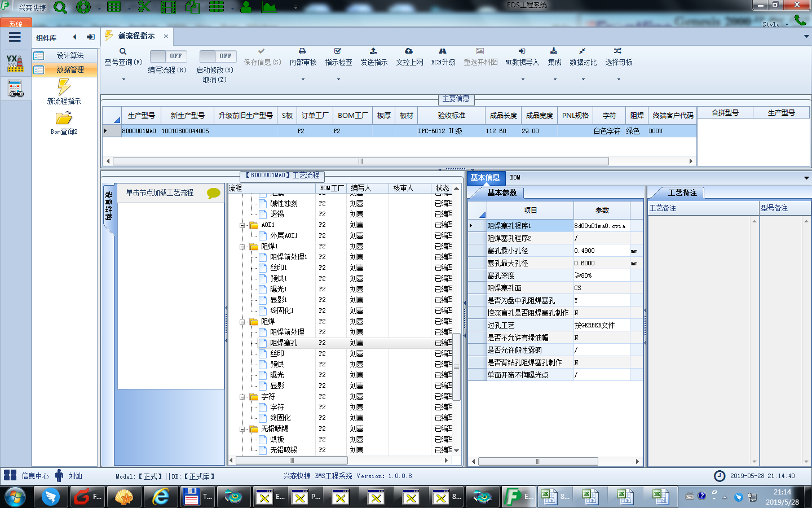812x508 pixels.
Task: Switch to the 系统 ribbon tab
Action: pyautogui.click(x=16, y=24)
